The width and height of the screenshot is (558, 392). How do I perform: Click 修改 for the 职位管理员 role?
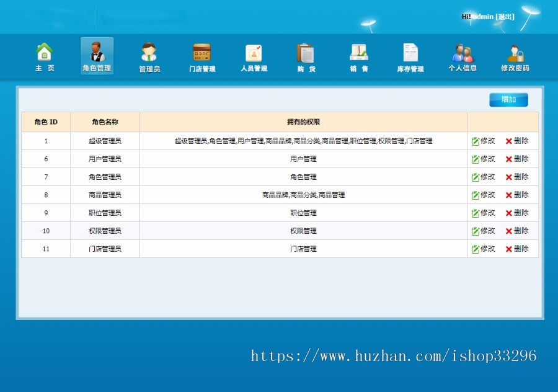click(484, 213)
